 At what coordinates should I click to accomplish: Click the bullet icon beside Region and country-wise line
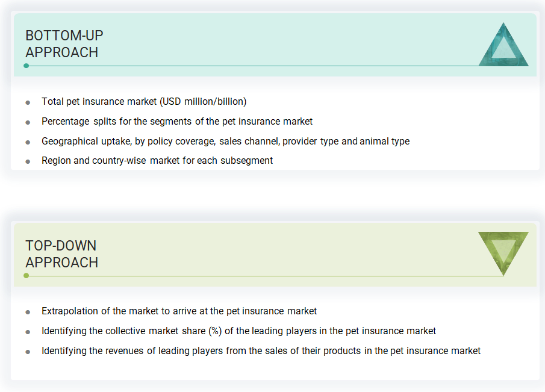pos(28,161)
